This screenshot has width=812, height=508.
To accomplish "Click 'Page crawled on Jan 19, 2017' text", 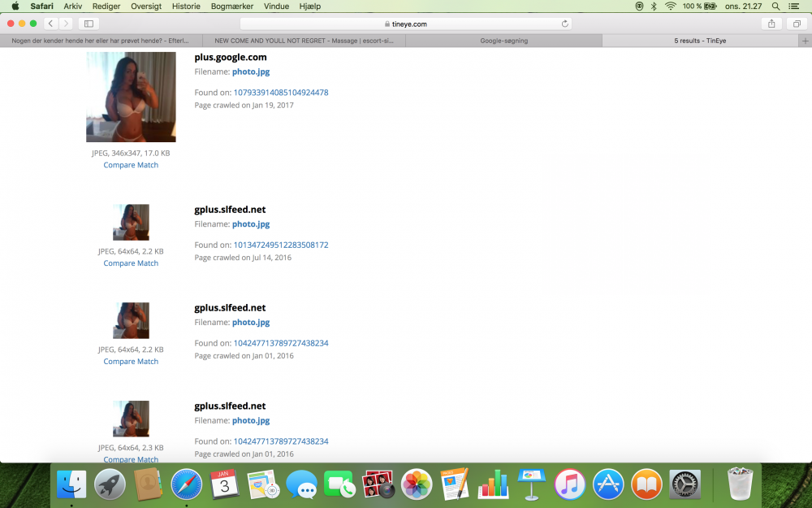I will click(244, 105).
